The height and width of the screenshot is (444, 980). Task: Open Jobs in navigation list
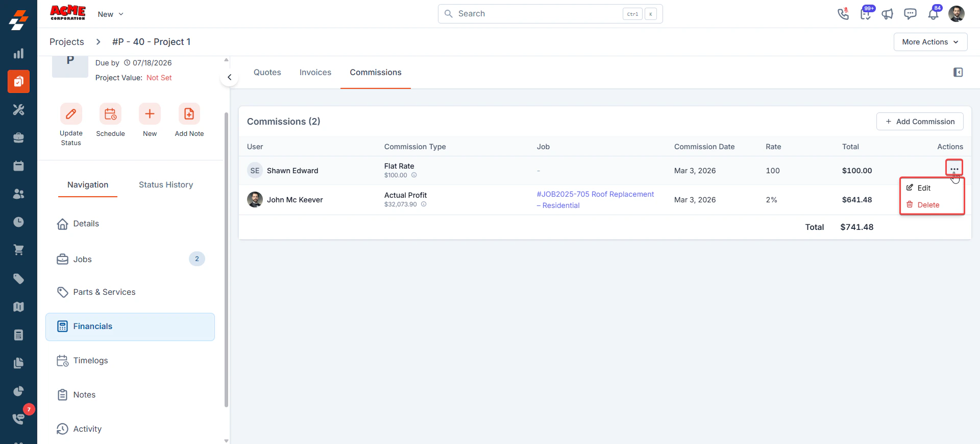(x=130, y=259)
